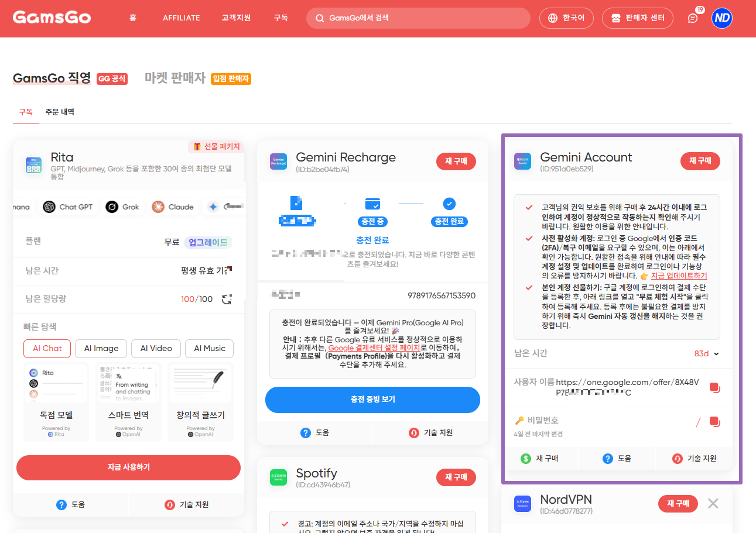Follow the 지금 업데이트하기 link

pos(679,276)
